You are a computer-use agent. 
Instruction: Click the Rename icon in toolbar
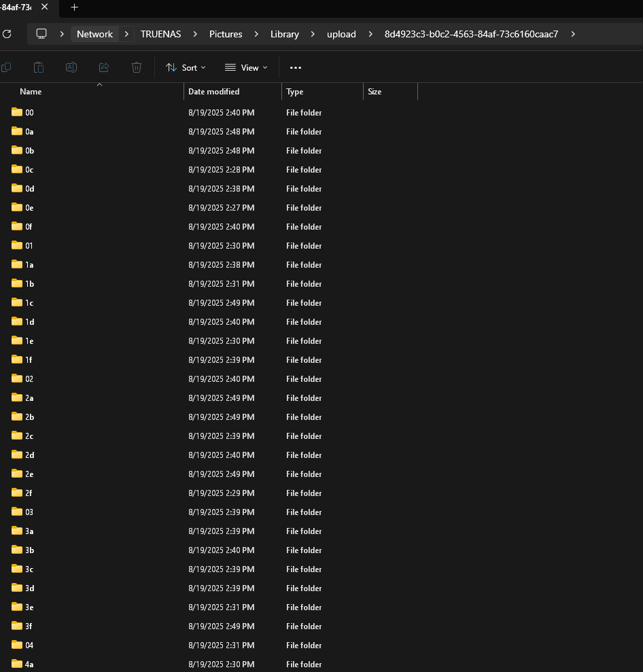click(x=71, y=67)
